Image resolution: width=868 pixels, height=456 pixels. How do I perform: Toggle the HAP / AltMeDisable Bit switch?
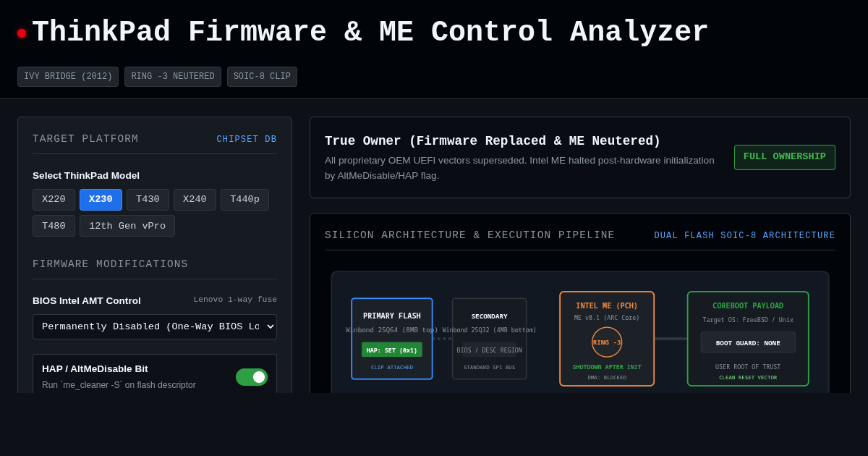point(252,377)
